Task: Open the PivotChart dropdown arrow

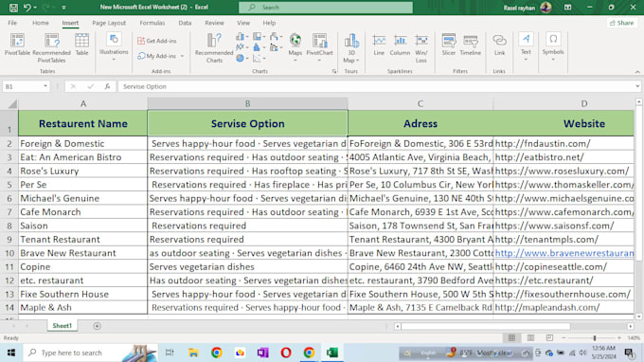Action: coord(319,61)
